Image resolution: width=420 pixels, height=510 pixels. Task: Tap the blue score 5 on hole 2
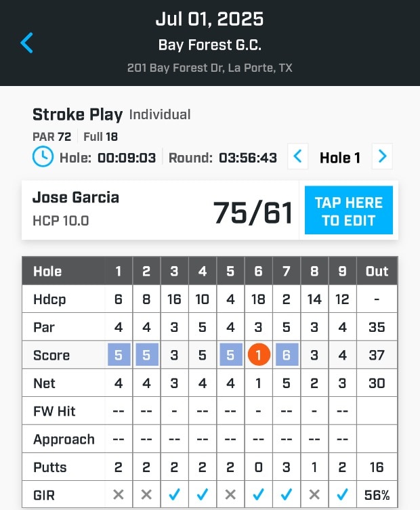pos(146,355)
